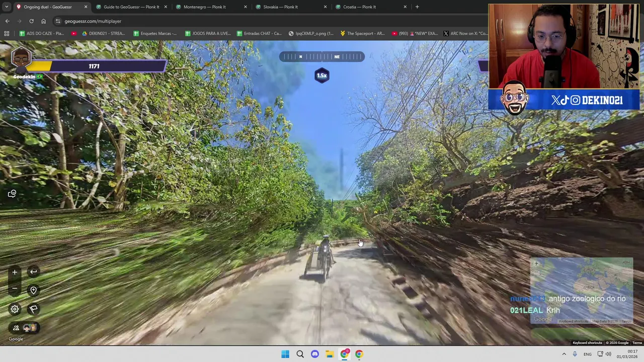644x362 pixels.
Task: Open the lpqCKMLP_o.png bookmark
Action: click(x=311, y=34)
